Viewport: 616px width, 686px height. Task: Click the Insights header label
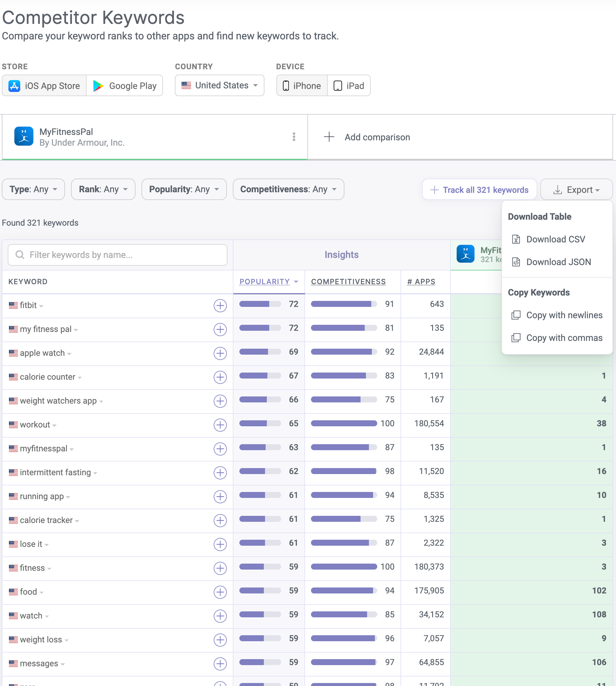(341, 254)
